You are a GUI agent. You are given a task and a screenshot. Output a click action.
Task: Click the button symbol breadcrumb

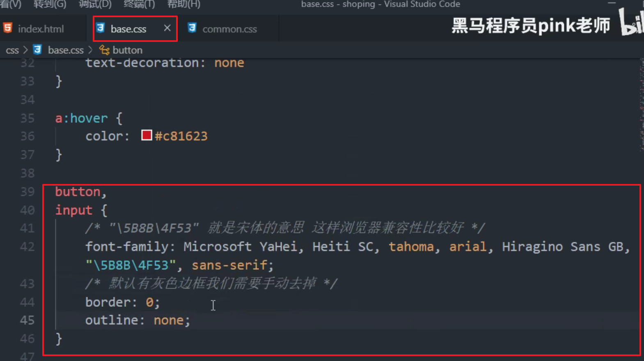tap(127, 50)
